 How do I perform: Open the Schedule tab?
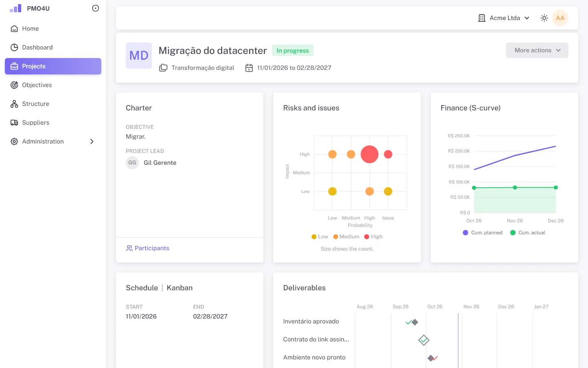(x=142, y=288)
